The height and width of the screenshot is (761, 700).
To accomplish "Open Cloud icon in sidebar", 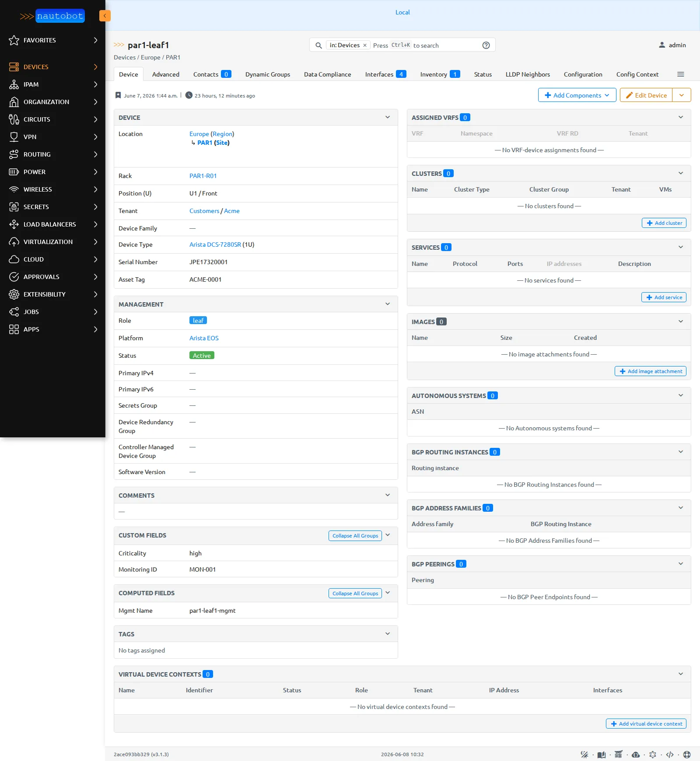I will [x=14, y=259].
